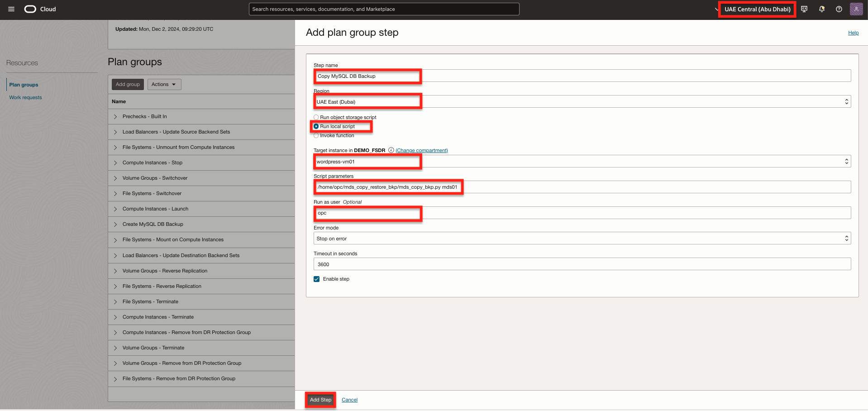Expand the Compute Instances - Terminate group
The image size is (868, 411).
[115, 317]
